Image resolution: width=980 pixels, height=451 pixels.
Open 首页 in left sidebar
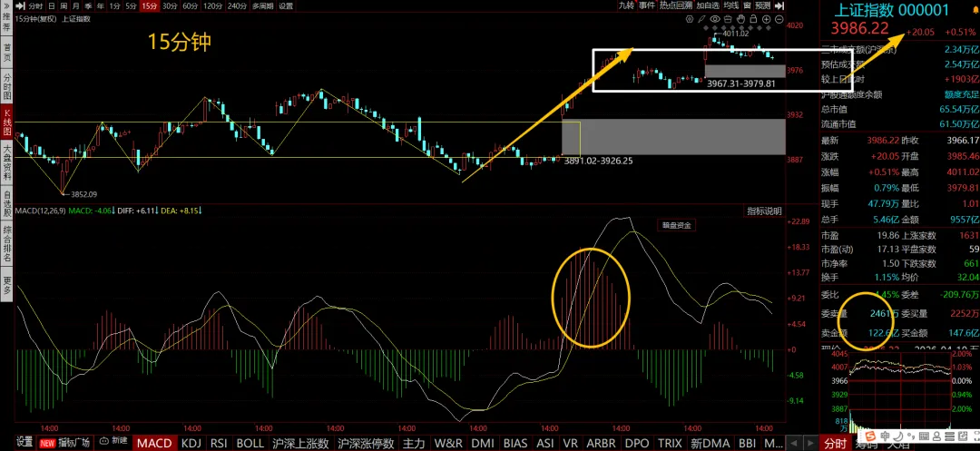coord(7,52)
